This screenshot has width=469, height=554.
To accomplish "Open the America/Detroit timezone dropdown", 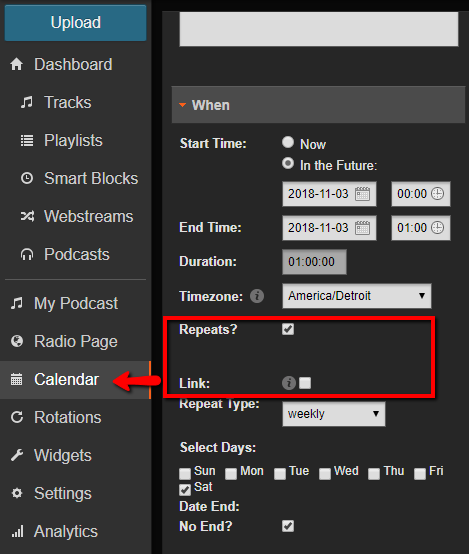I will 357,296.
